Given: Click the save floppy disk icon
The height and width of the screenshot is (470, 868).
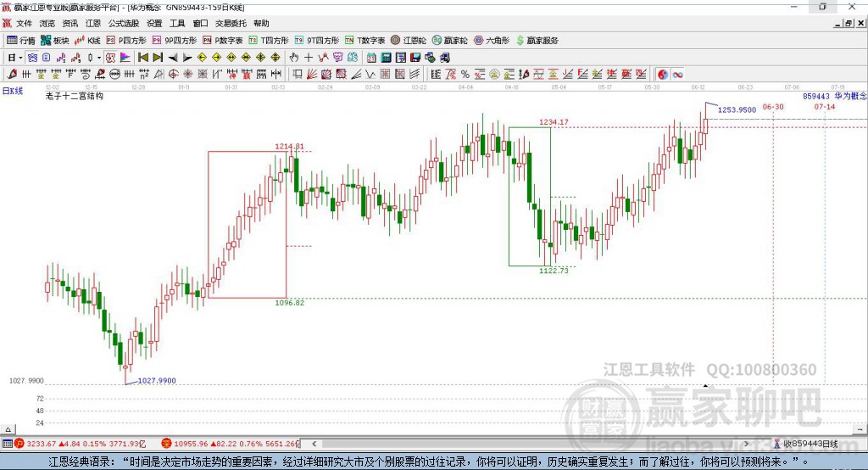Looking at the screenshot, I should 415,58.
